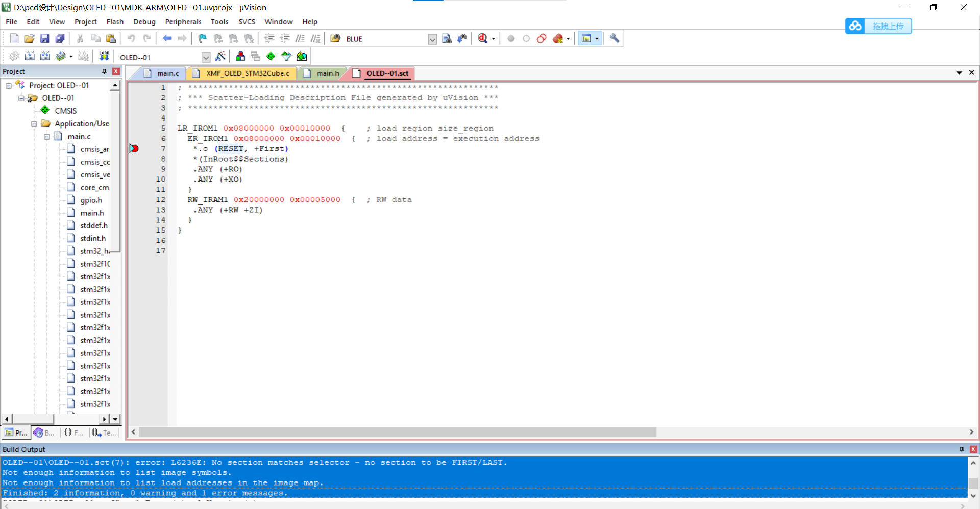Rebuild all target files icon
The height and width of the screenshot is (509, 980).
45,56
